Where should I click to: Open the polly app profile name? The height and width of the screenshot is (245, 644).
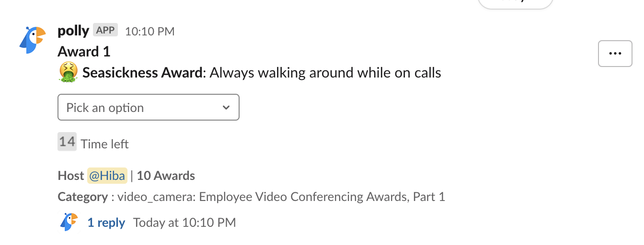coord(73,31)
